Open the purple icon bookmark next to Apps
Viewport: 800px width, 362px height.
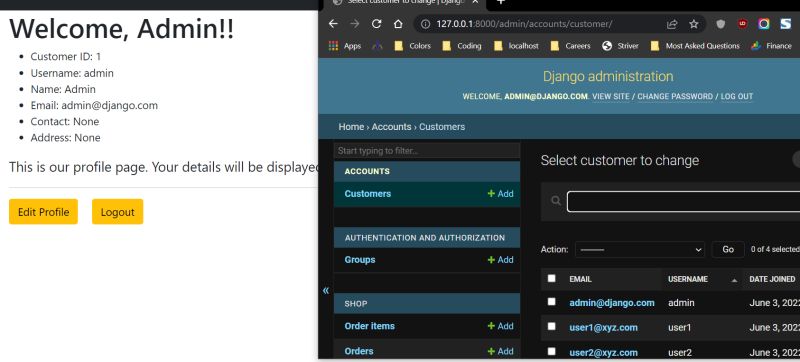pyautogui.click(x=377, y=46)
